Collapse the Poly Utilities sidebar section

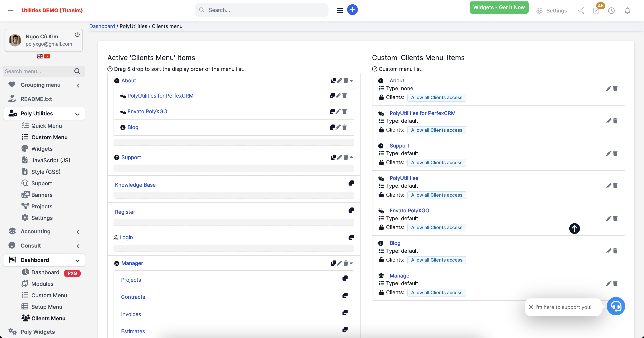point(77,114)
